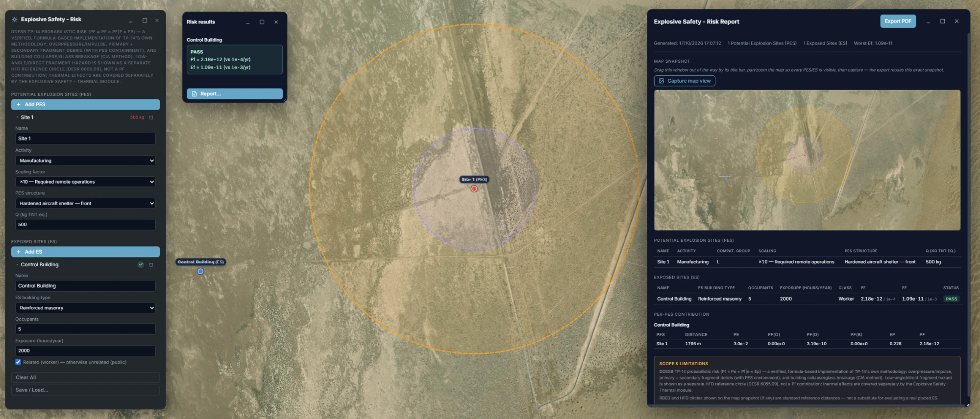The width and height of the screenshot is (980, 419).
Task: Click the Risk Report vertical scrollbar
Action: tap(969, 215)
